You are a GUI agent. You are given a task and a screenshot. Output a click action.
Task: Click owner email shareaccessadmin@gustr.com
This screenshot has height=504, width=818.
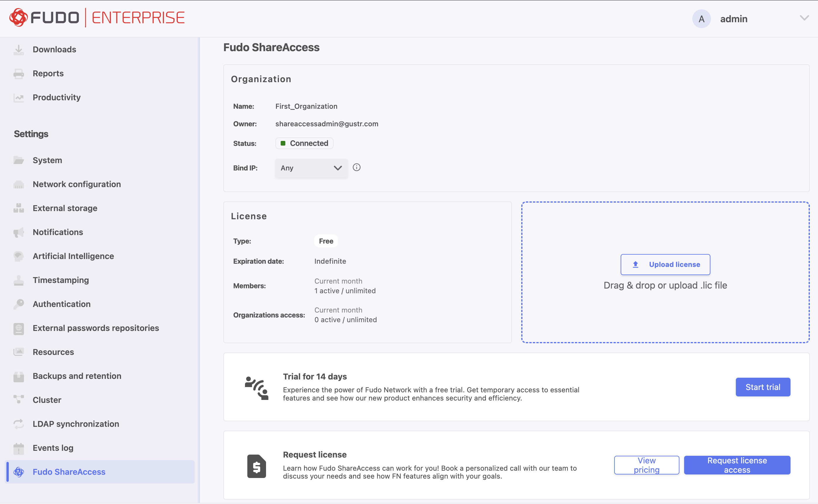[x=327, y=124]
